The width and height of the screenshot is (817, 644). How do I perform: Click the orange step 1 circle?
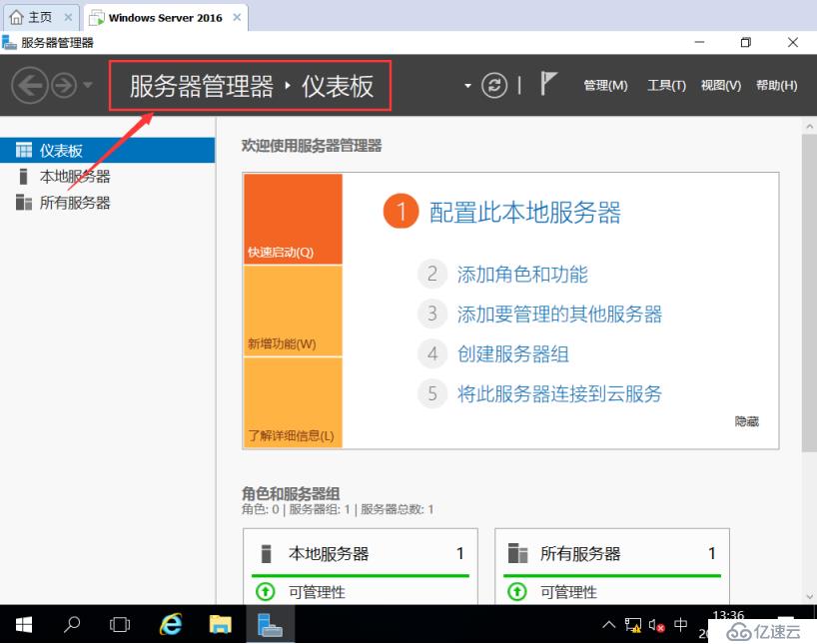[x=401, y=212]
